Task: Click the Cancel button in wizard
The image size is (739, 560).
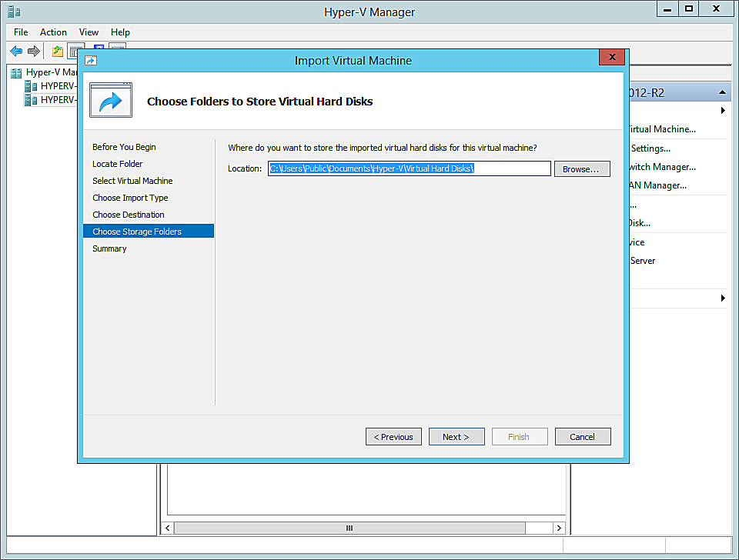Action: [583, 437]
